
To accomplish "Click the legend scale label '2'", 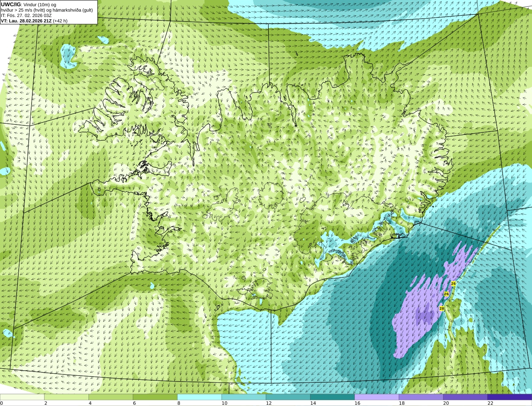I will tap(46, 403).
